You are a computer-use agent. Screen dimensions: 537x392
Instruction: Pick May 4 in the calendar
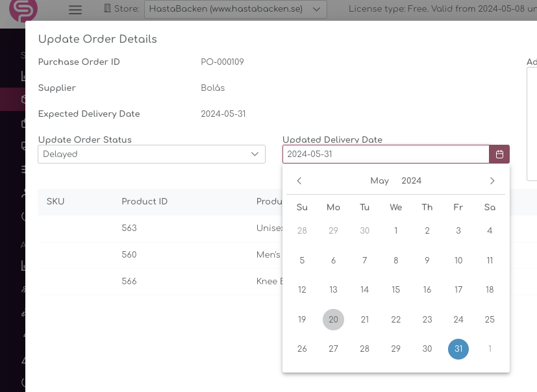pos(490,231)
